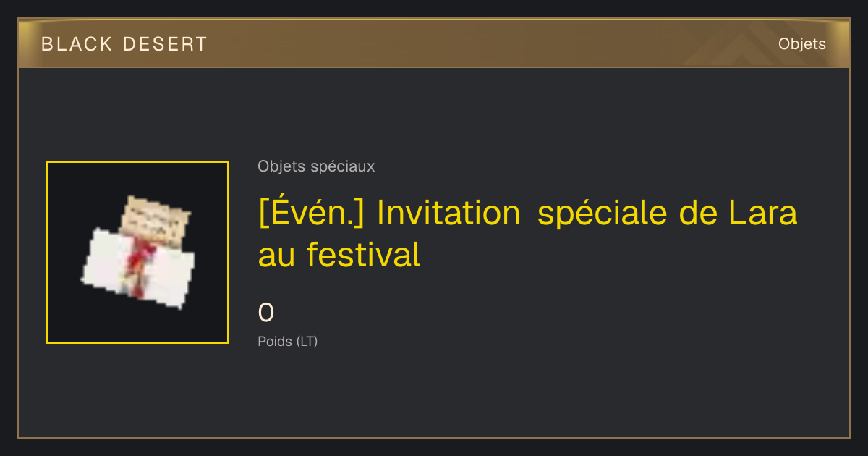This screenshot has width=868, height=456.
Task: Click the dark card body below the weight label
Action: point(434,394)
